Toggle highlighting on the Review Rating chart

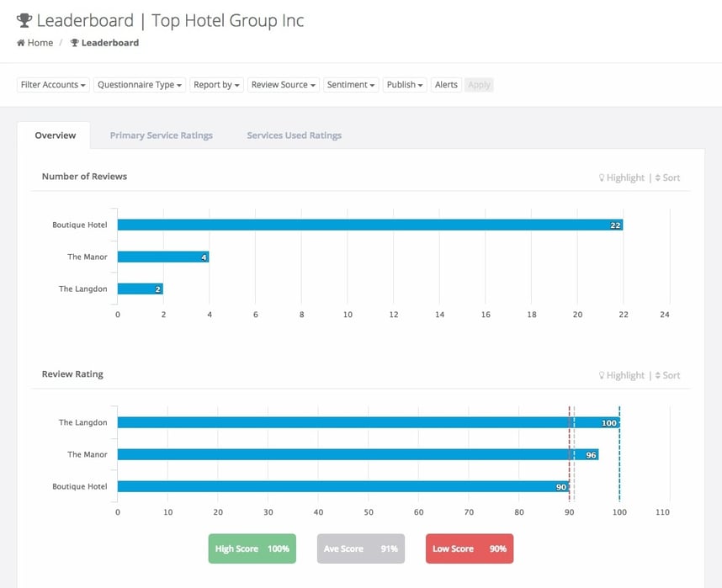tap(621, 375)
